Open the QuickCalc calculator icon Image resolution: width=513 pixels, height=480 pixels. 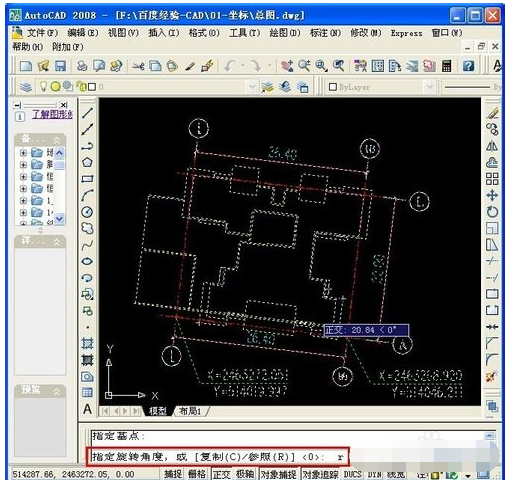tap(447, 66)
